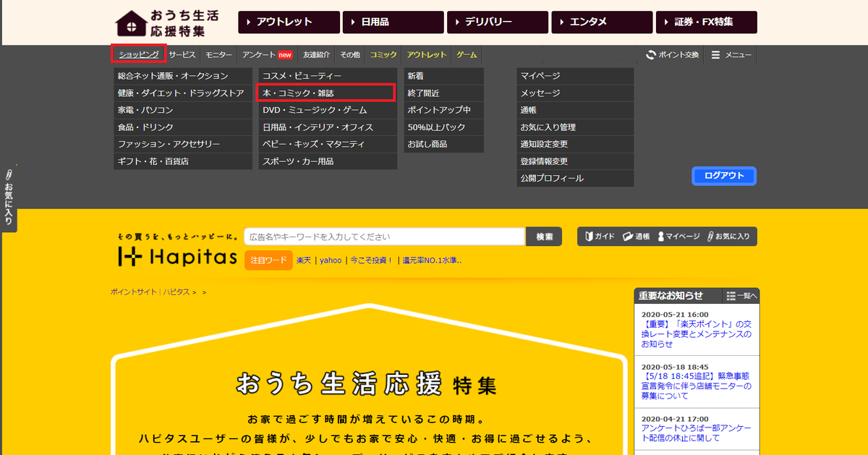The width and height of the screenshot is (868, 455).
Task: Select the 友達紹介 menu tab
Action: coord(317,55)
